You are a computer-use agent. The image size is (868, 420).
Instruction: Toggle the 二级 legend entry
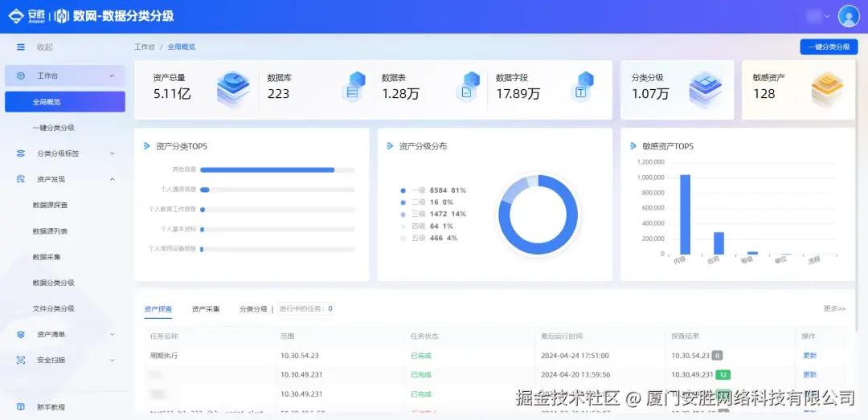426,202
